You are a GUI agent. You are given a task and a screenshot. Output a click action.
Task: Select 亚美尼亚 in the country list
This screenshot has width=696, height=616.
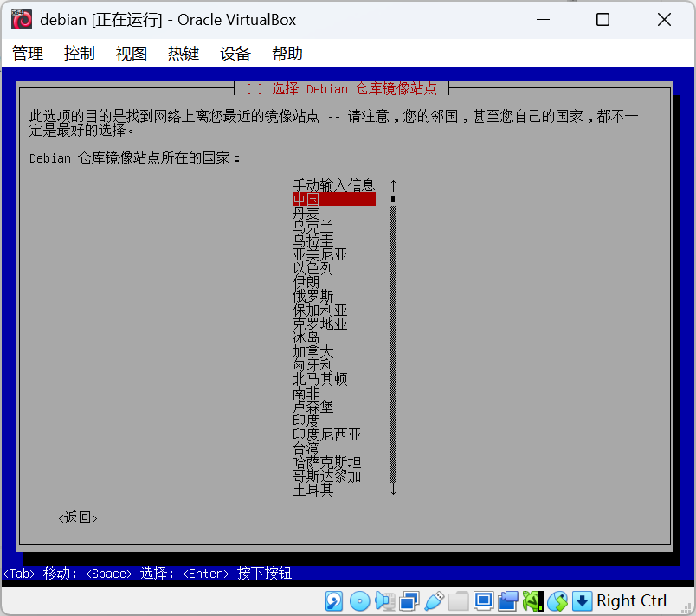point(319,254)
